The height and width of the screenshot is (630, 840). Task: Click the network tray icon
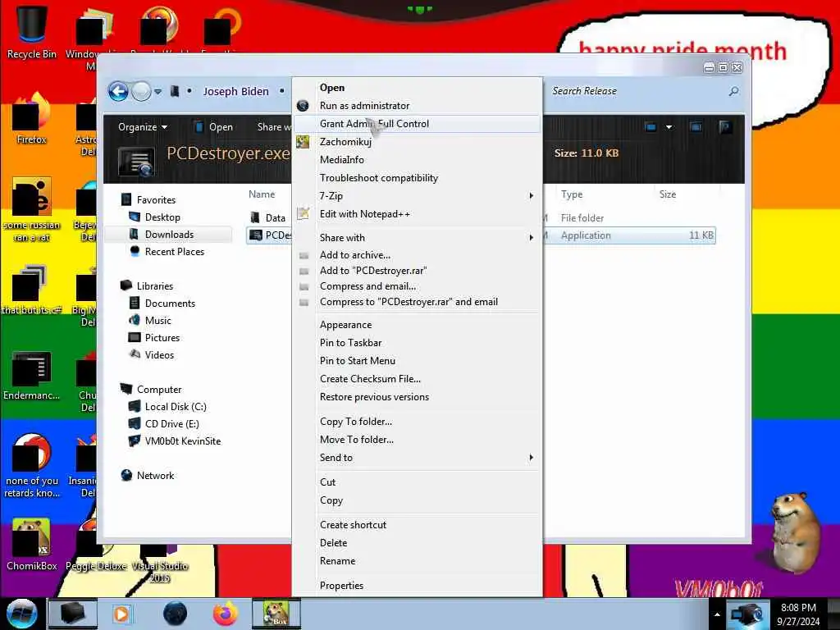[x=746, y=614]
